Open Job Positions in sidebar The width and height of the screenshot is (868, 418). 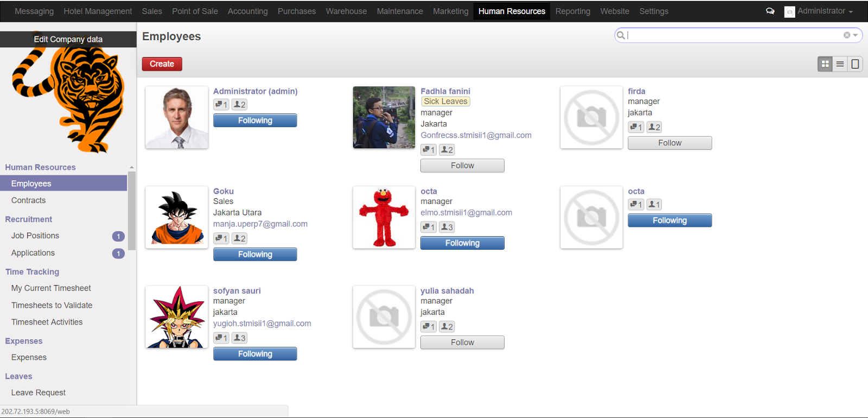35,236
